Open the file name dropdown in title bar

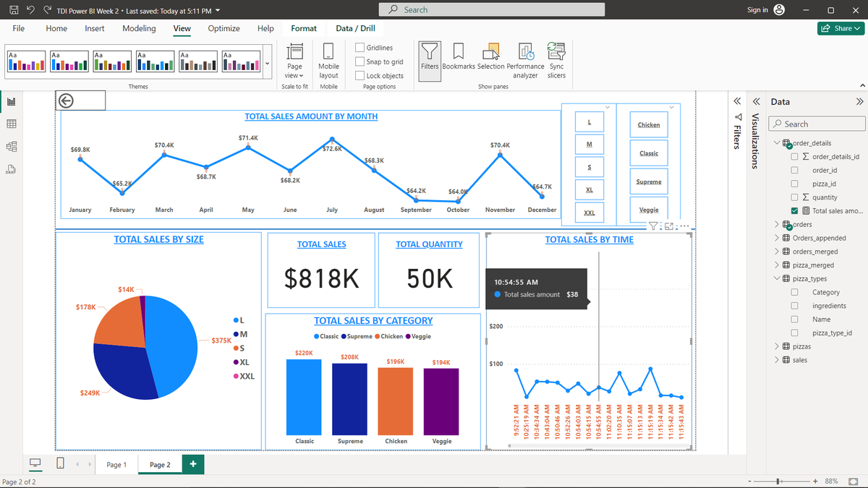click(x=218, y=11)
